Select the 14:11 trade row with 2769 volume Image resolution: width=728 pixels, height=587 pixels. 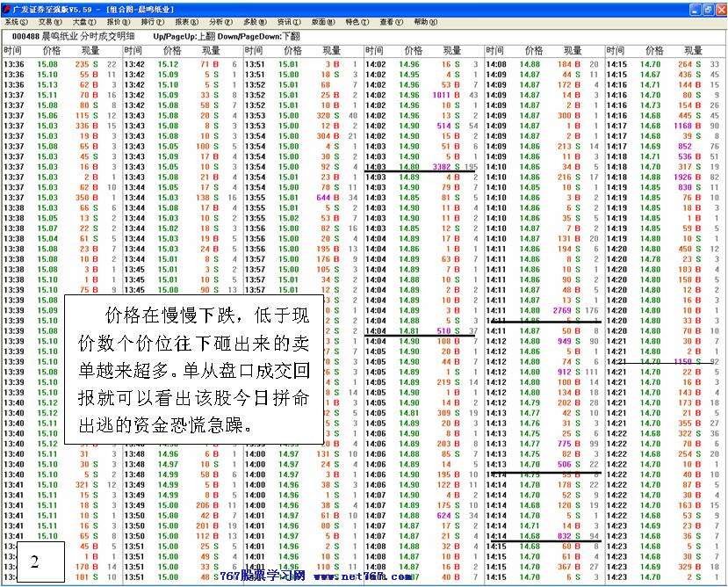point(541,310)
